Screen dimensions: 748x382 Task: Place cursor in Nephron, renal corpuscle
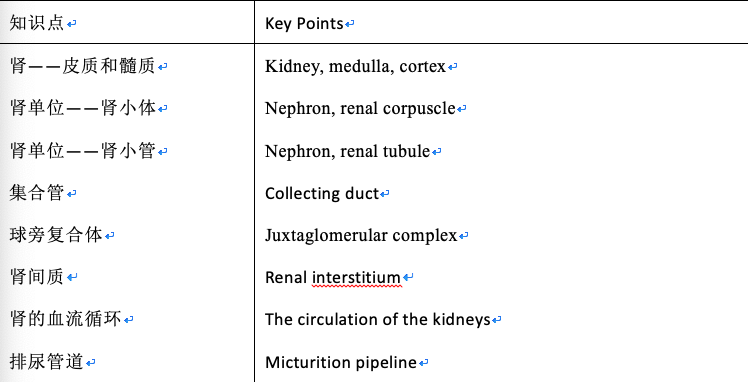click(x=360, y=109)
